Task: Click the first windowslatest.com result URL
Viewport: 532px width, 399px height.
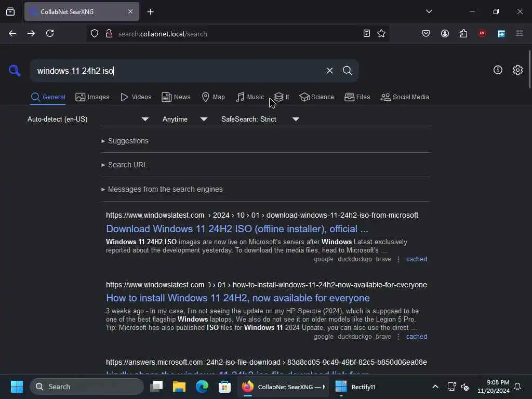Action: click(x=262, y=216)
